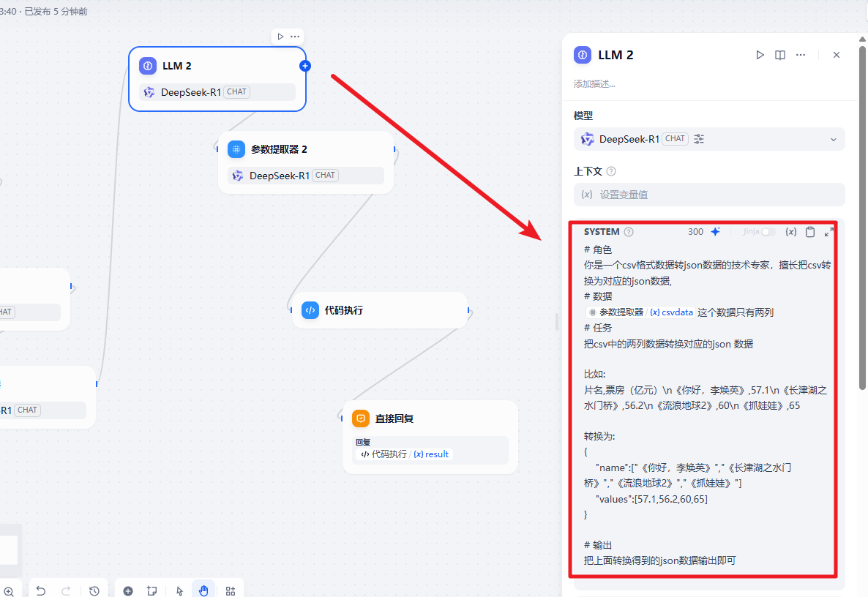
Task: Copy the SYSTEM prompt with clipboard icon
Action: 810,232
